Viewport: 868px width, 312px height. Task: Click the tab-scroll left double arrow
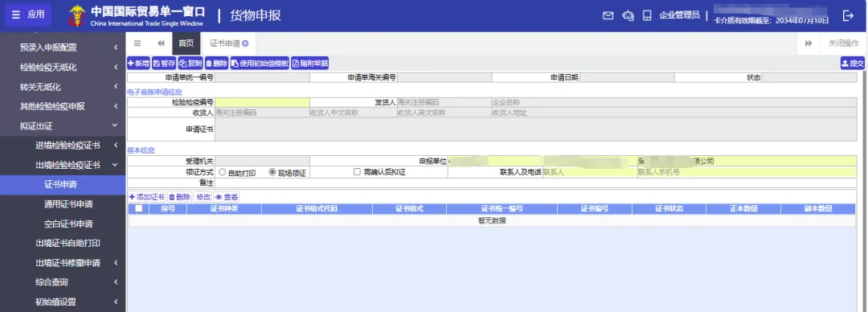(161, 43)
